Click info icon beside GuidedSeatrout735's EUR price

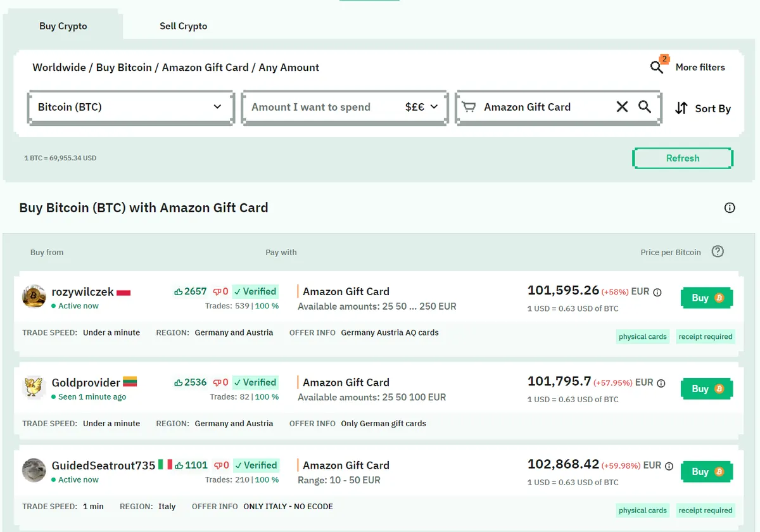point(669,466)
